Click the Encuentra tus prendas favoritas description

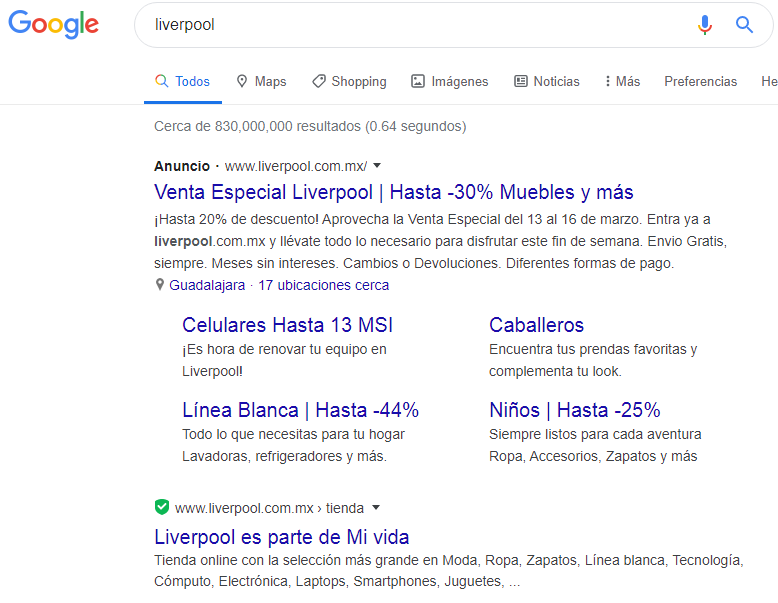[x=593, y=360]
